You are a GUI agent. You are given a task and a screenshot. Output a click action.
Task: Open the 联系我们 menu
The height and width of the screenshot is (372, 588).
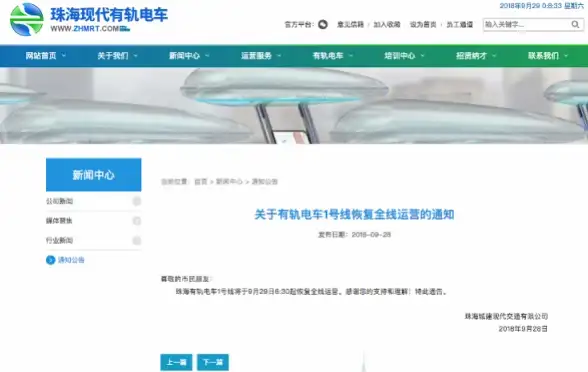543,56
